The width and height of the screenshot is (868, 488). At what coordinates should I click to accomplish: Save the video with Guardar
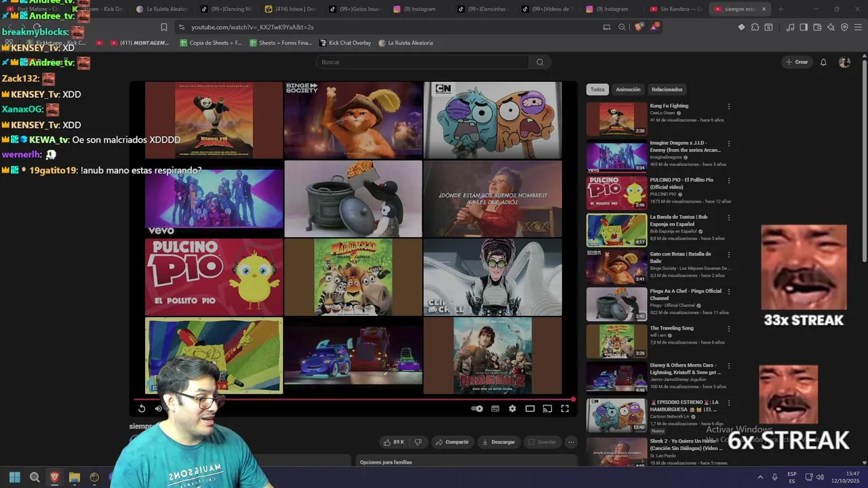[x=542, y=442]
